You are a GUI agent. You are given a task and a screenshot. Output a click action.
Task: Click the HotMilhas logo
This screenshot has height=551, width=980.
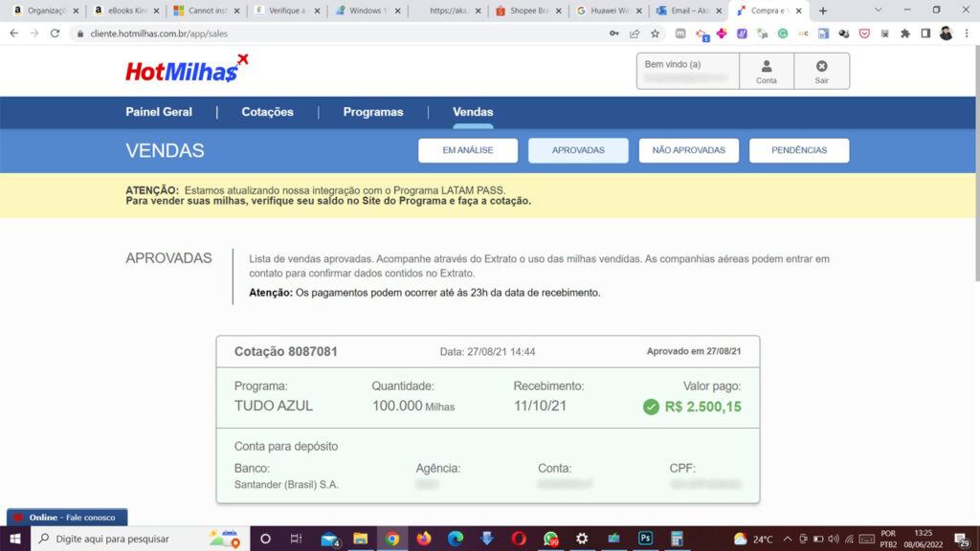point(187,69)
